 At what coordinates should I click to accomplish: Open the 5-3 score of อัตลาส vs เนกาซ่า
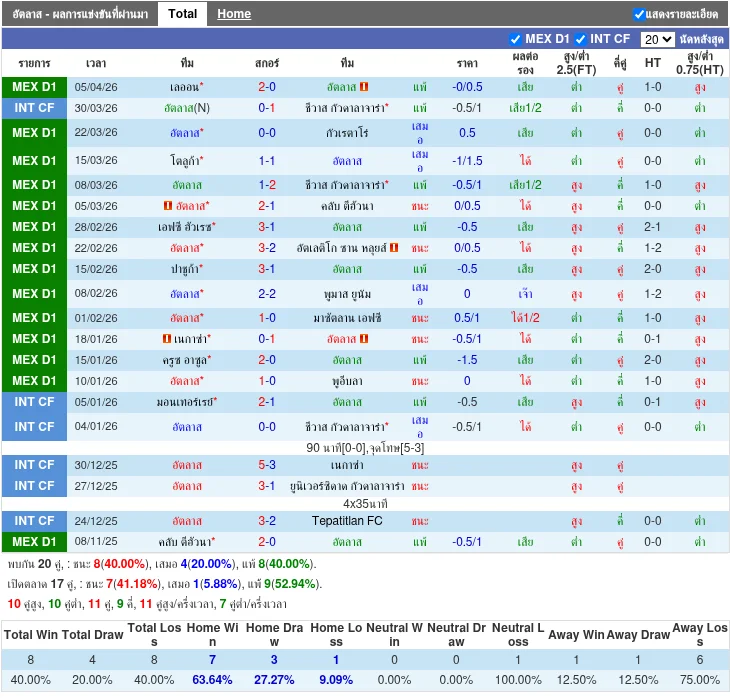[x=267, y=465]
